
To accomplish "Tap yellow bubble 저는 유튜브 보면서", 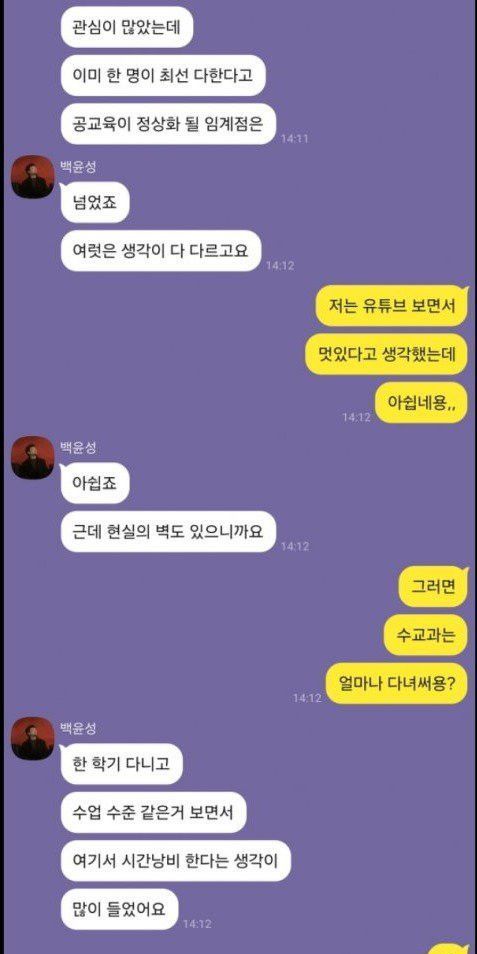I will pyautogui.click(x=391, y=306).
